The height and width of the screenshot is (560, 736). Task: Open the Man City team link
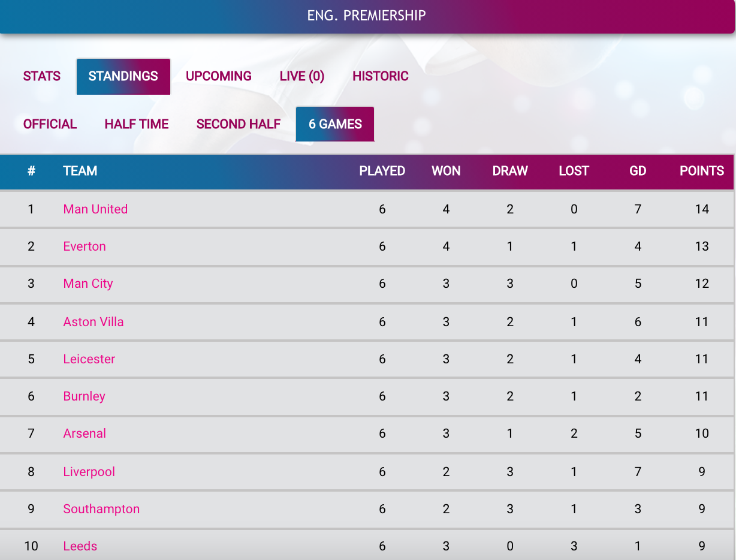88,284
